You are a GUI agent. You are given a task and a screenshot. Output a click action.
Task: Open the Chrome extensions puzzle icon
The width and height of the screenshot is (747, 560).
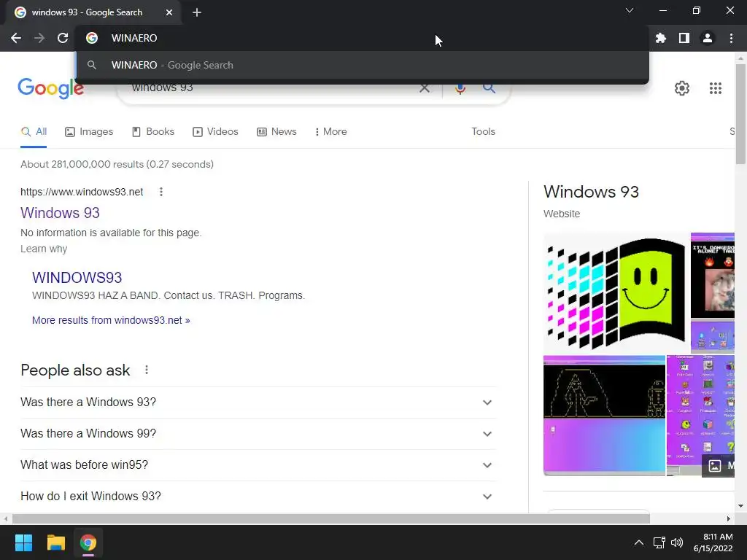click(x=660, y=38)
